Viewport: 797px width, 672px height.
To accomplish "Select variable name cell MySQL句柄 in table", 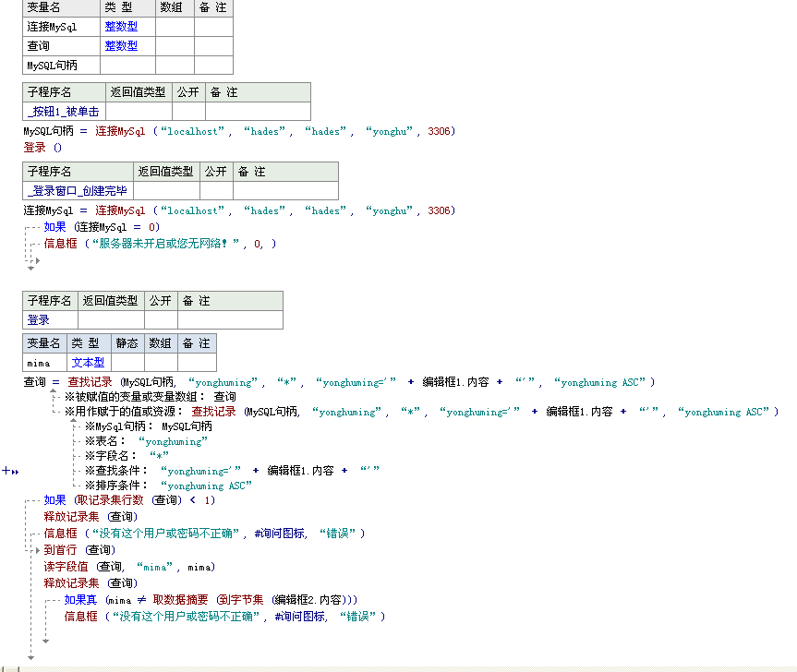I will [62, 65].
